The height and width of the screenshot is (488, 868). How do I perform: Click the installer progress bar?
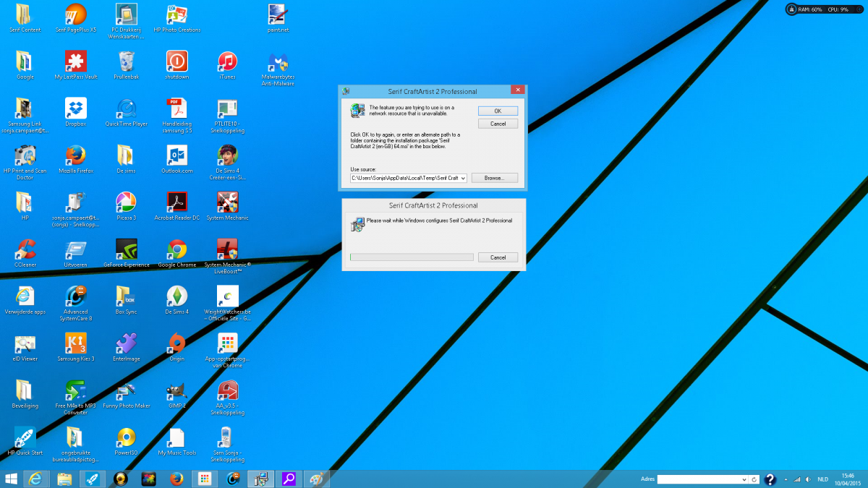pos(412,257)
